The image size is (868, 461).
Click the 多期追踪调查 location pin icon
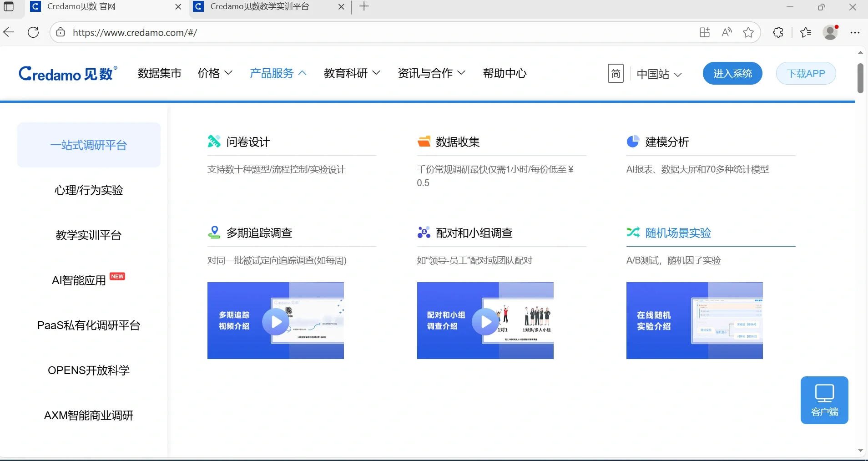click(x=214, y=233)
